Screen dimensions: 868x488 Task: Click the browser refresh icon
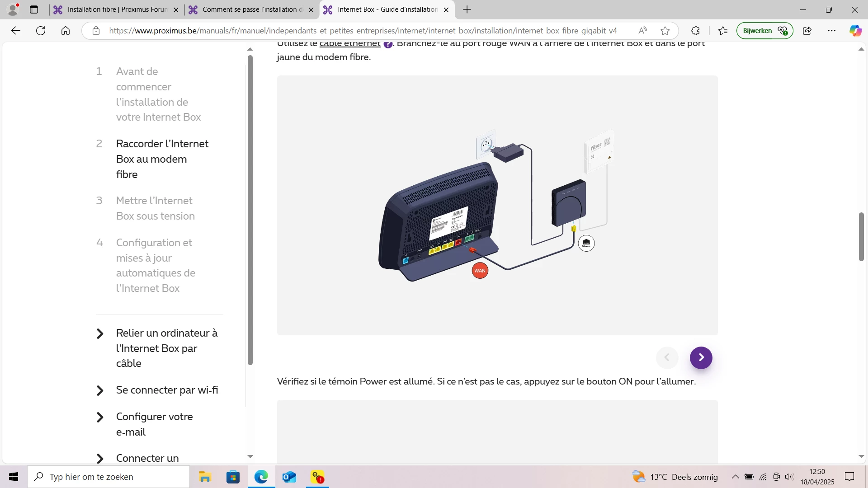click(41, 31)
